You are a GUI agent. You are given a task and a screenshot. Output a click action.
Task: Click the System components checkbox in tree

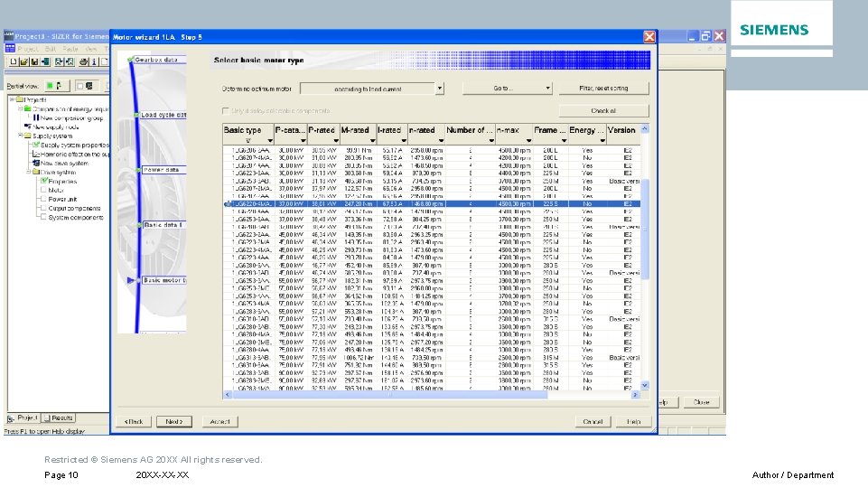point(43,217)
